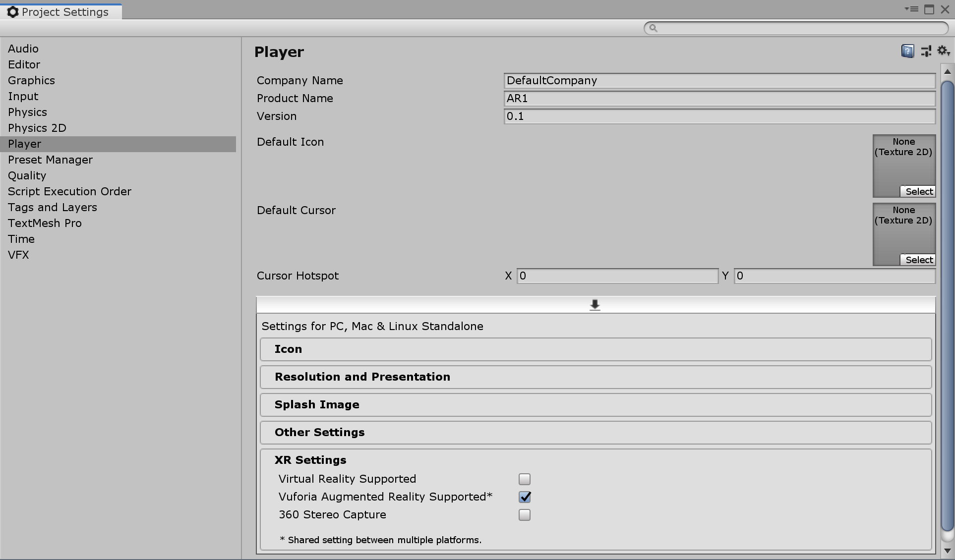Click the Product Name field AR1
Image resolution: width=955 pixels, height=560 pixels.
(x=719, y=98)
